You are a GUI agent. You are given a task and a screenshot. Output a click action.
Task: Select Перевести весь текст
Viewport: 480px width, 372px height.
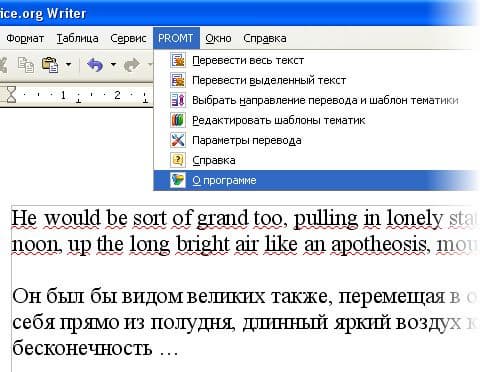pos(248,60)
